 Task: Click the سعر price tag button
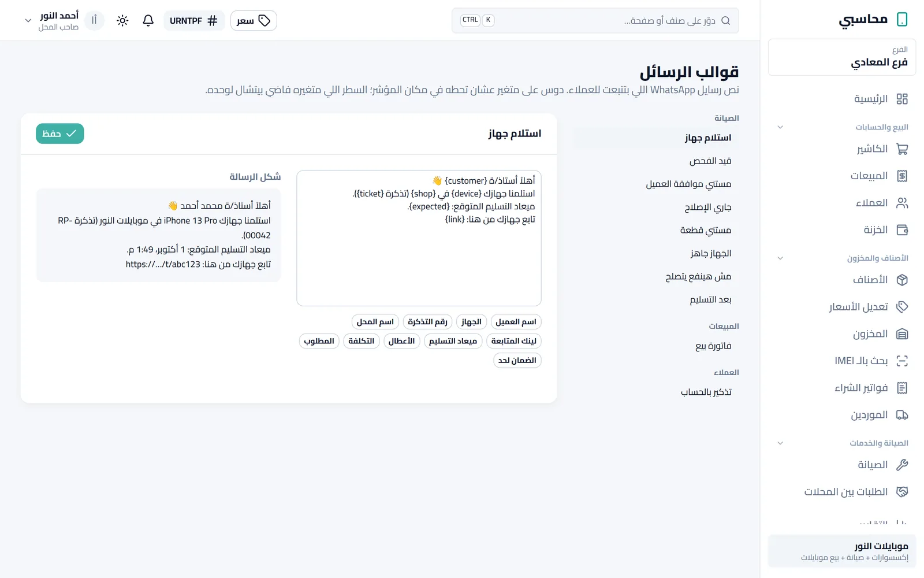pyautogui.click(x=254, y=21)
